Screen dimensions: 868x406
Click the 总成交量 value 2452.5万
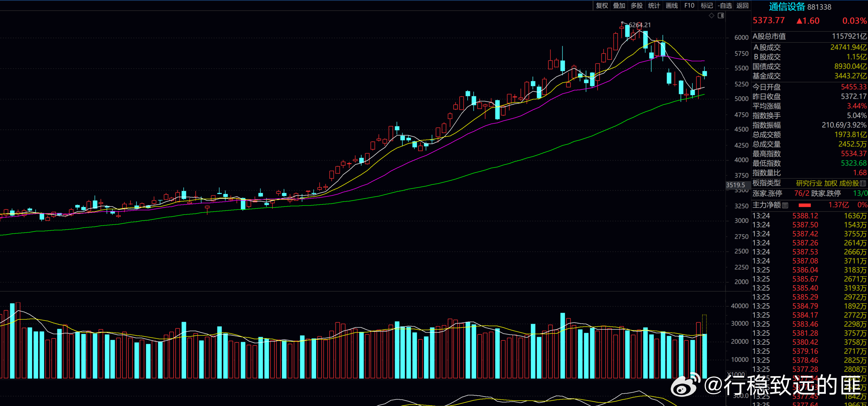tap(853, 144)
